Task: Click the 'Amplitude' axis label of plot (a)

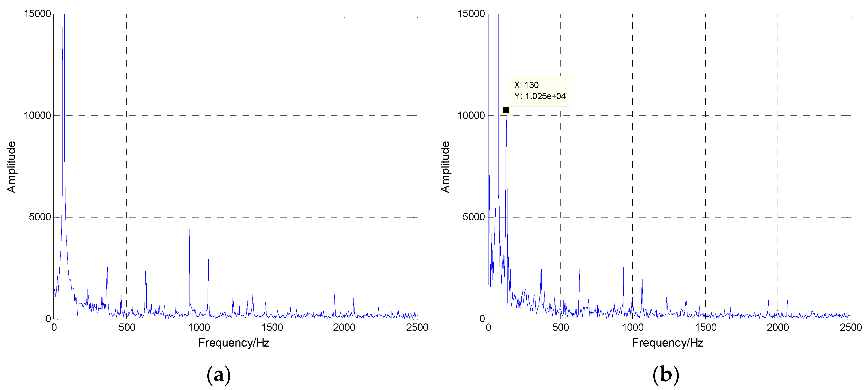Action: (12, 167)
